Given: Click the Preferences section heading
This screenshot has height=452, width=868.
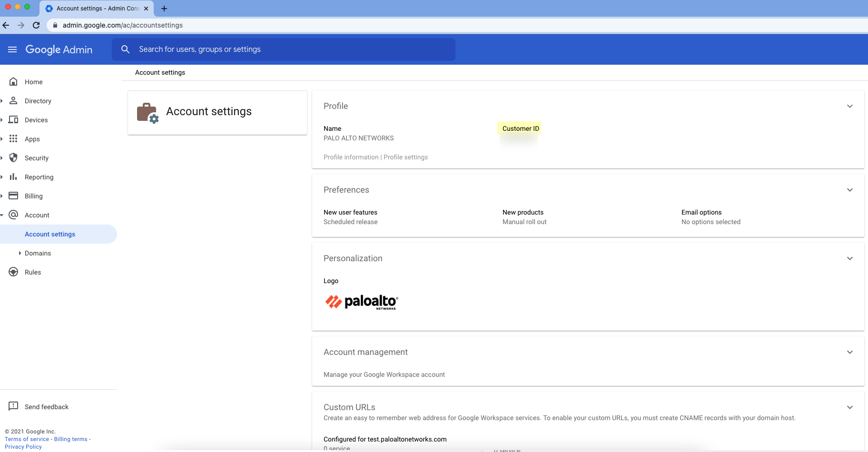Looking at the screenshot, I should (x=346, y=190).
